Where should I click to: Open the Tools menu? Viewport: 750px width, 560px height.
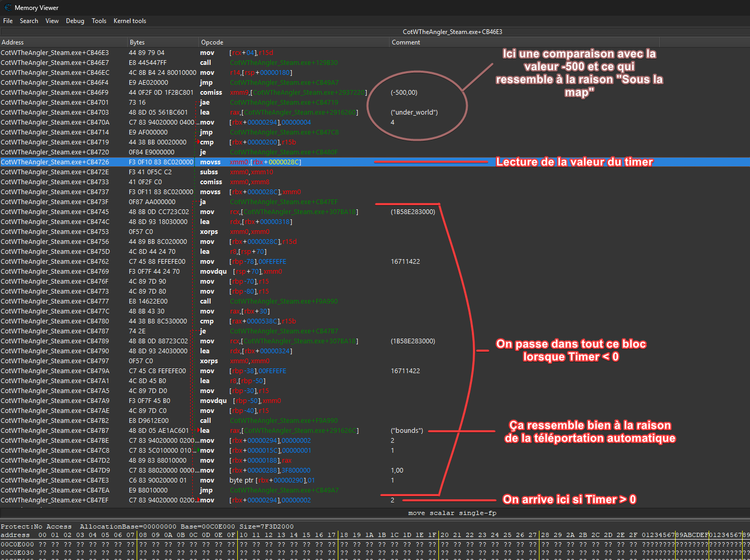point(99,21)
